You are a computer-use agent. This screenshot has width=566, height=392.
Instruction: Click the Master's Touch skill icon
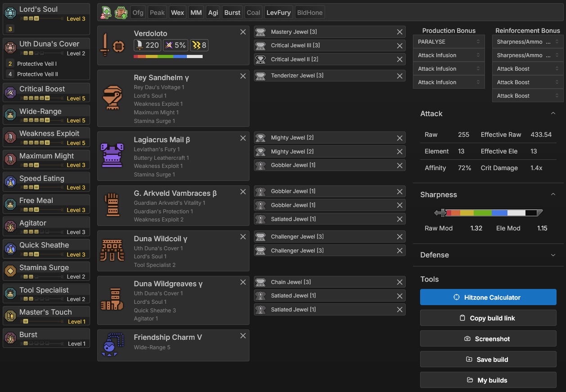[10, 316]
